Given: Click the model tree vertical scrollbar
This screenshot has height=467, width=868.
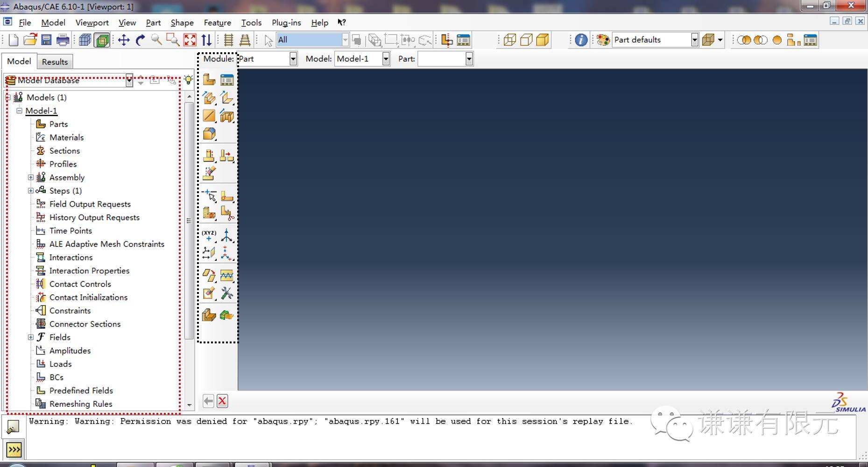Looking at the screenshot, I should (x=189, y=220).
